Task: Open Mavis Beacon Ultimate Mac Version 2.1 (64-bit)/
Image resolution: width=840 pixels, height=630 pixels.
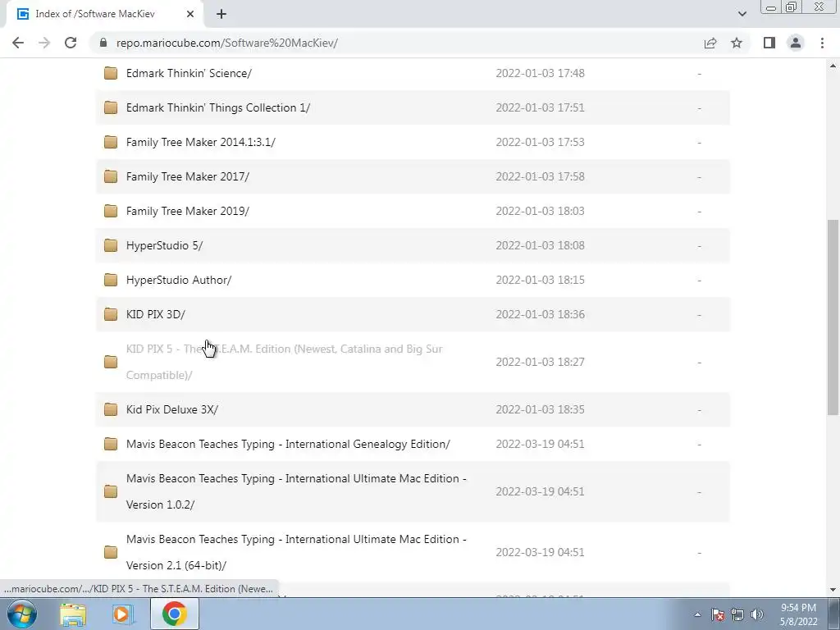Action: pos(296,552)
